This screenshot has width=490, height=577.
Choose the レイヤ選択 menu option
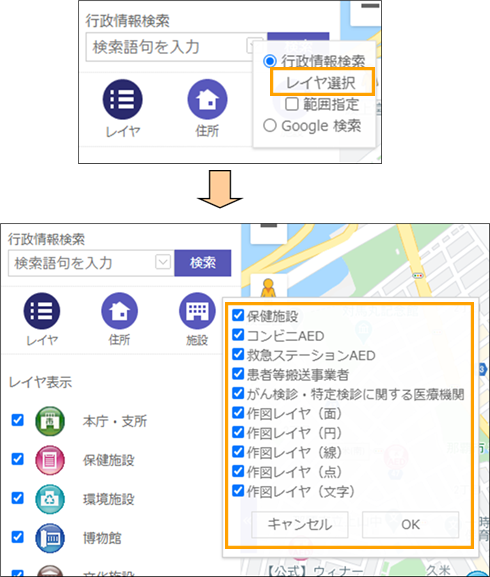(322, 82)
